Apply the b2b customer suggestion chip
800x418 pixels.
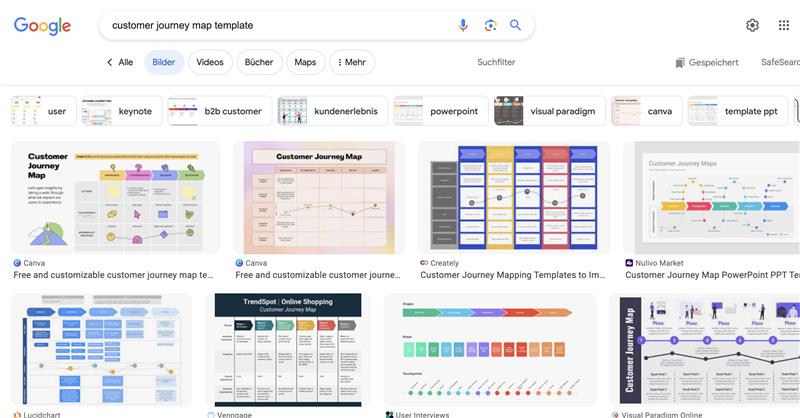219,111
